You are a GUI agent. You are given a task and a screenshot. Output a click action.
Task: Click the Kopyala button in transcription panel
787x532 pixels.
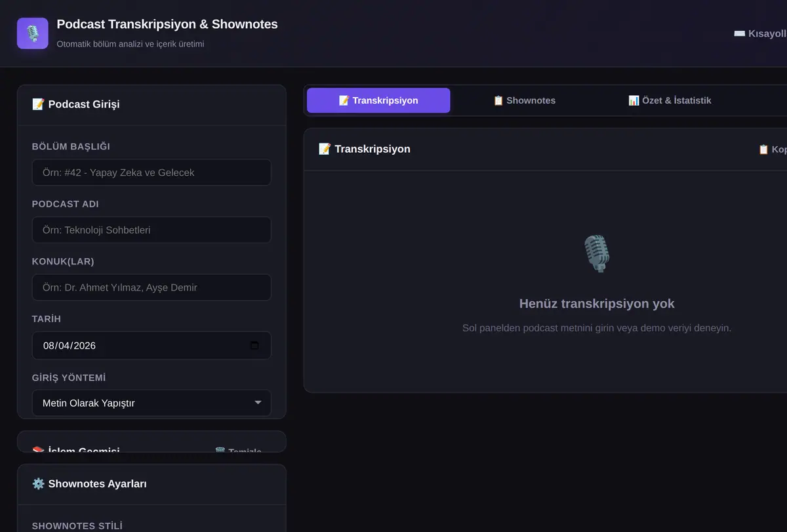[x=773, y=150]
